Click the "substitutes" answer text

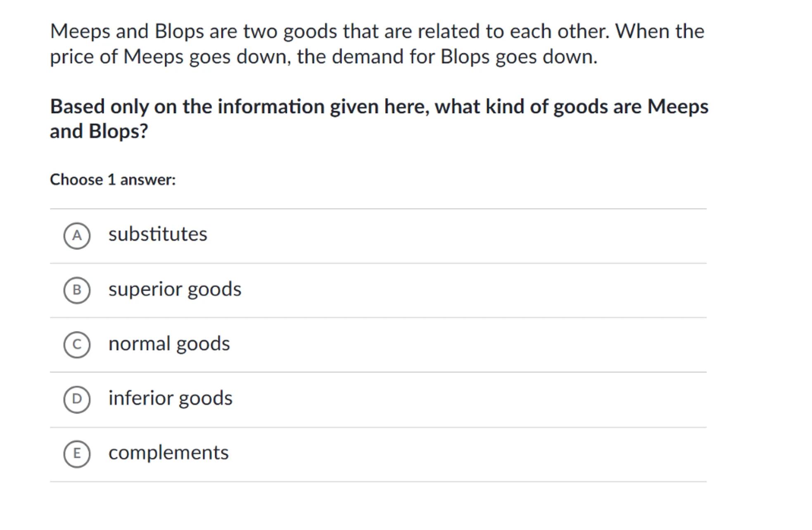tap(158, 234)
